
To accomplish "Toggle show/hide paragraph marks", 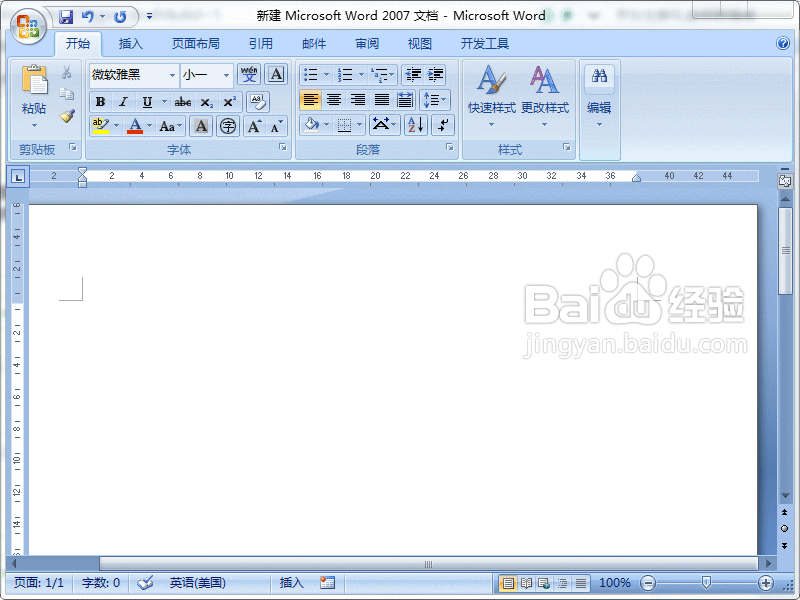I will click(x=441, y=125).
